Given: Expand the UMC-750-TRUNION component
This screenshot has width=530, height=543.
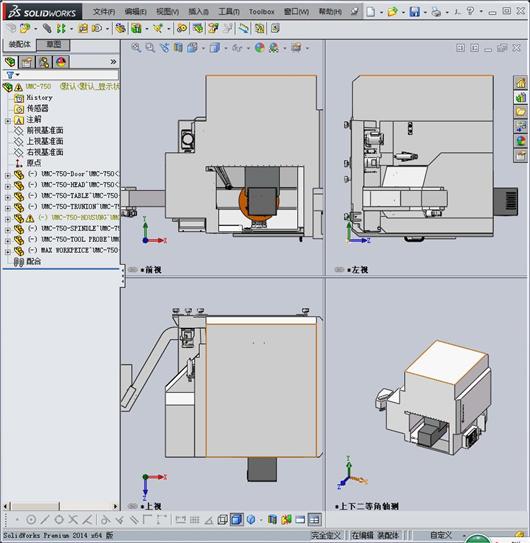Looking at the screenshot, I should coord(8,208).
